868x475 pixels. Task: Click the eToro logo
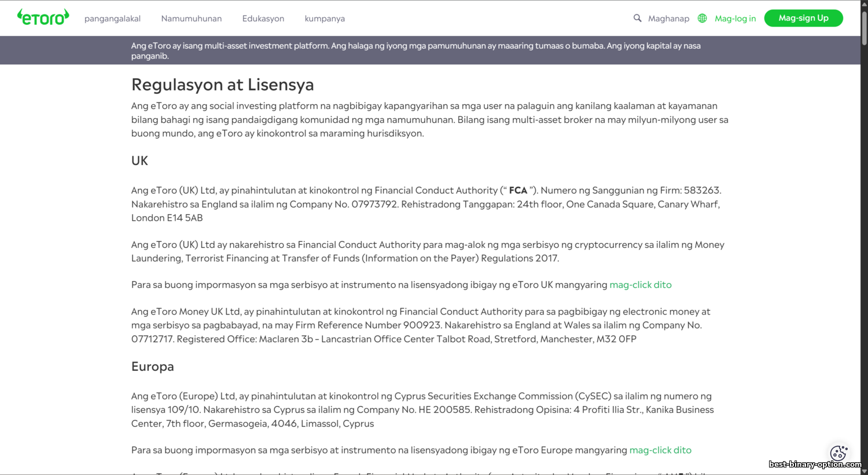click(43, 17)
